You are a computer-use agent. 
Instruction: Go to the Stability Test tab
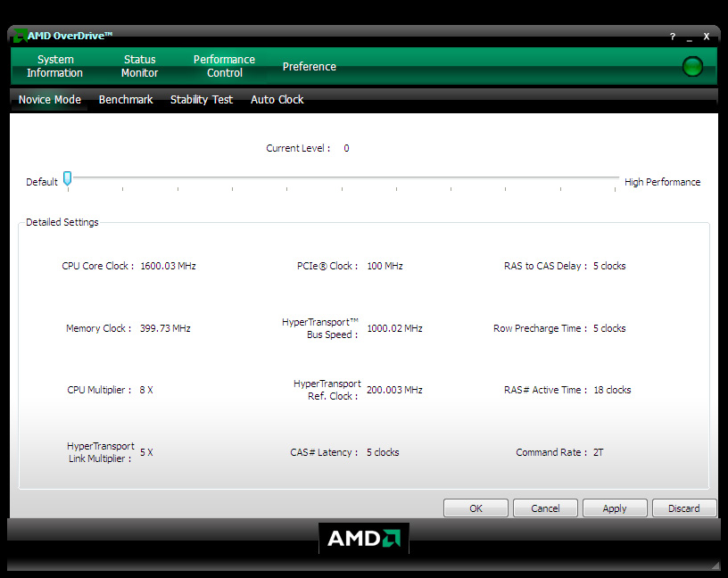coord(202,100)
